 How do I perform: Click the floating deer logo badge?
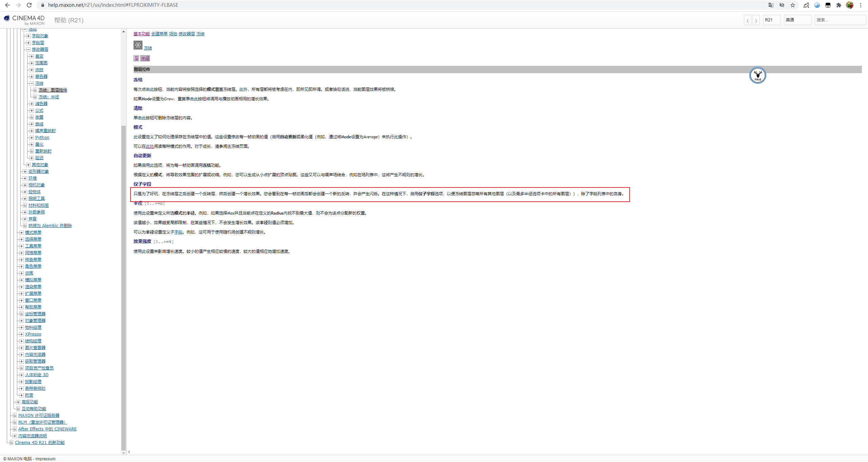click(757, 75)
